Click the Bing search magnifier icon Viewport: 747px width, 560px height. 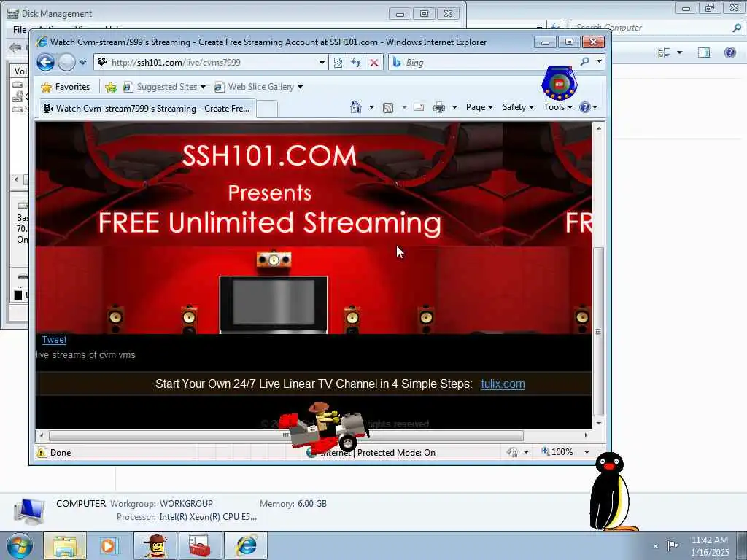click(x=584, y=62)
